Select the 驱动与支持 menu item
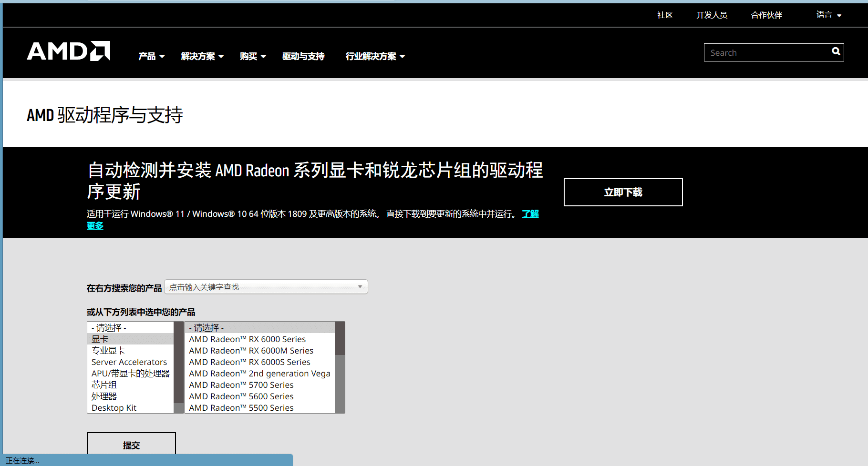Viewport: 868px width, 466px height. coord(303,56)
